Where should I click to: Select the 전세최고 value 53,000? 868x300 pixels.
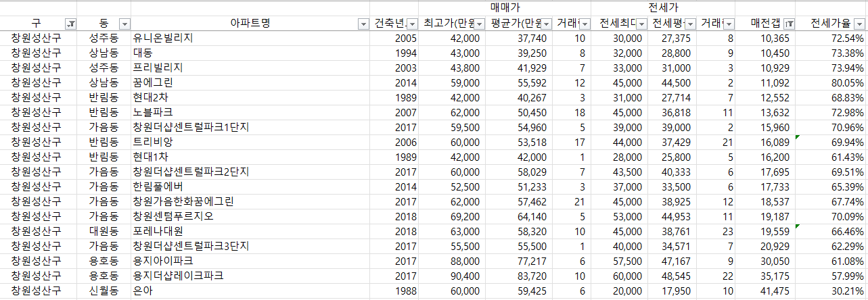click(620, 216)
